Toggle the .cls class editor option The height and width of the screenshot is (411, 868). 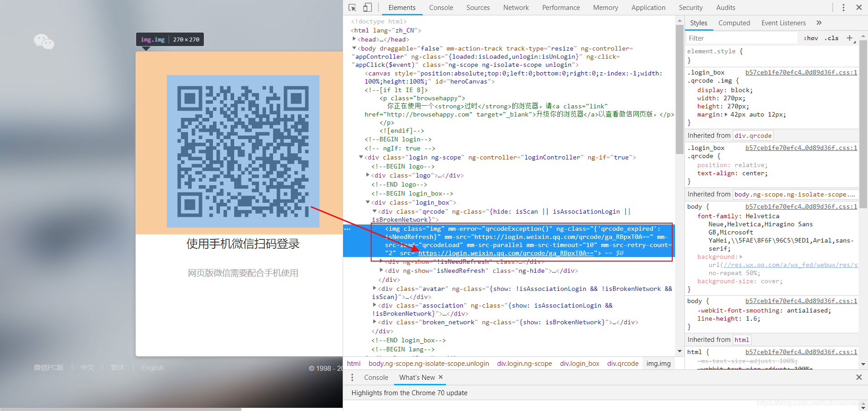(x=831, y=38)
